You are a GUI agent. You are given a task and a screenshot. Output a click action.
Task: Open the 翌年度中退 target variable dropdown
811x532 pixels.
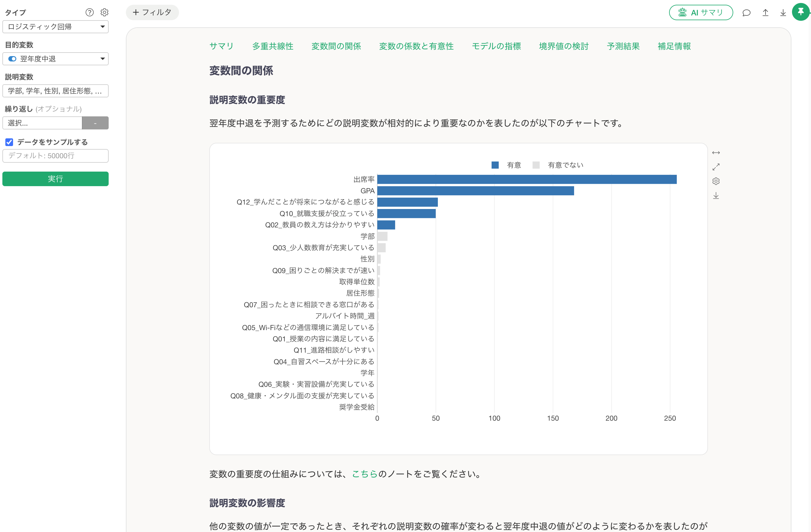click(x=56, y=58)
